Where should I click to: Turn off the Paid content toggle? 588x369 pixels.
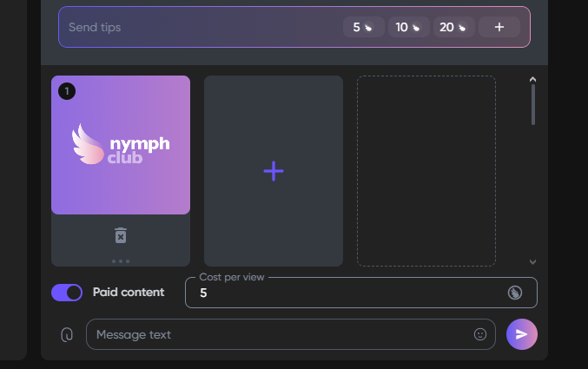pyautogui.click(x=67, y=293)
